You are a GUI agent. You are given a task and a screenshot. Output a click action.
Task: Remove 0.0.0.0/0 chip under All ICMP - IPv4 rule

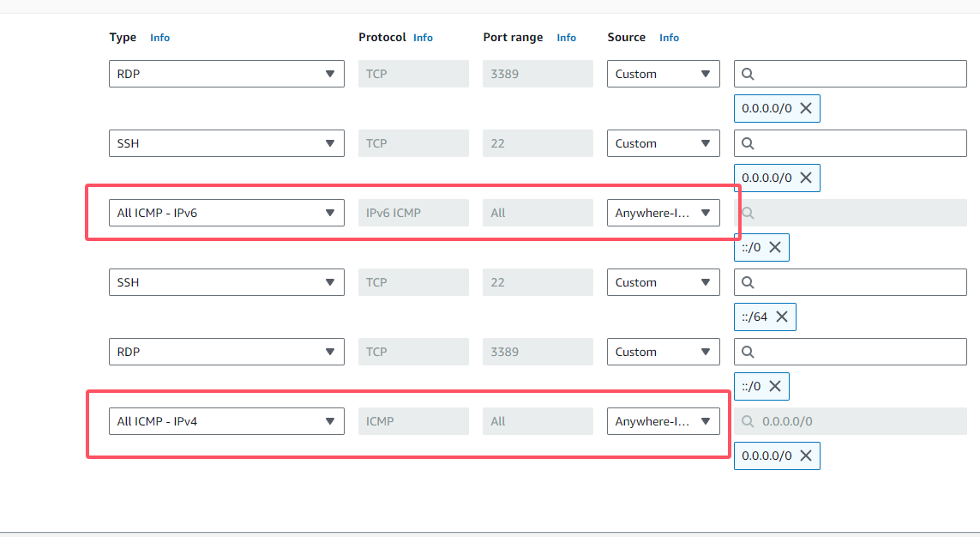pos(805,456)
